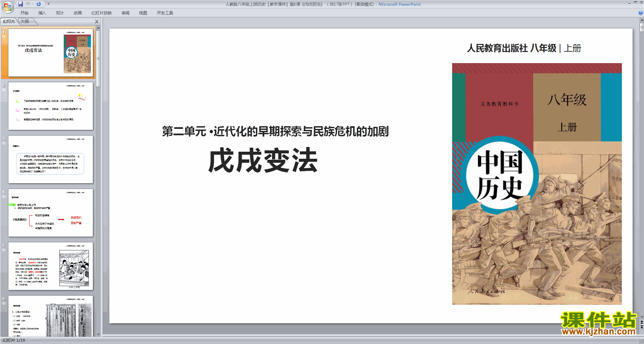644x344 pixels.
Task: Click thumbnail pane scroll-down arrow
Action: 98,334
